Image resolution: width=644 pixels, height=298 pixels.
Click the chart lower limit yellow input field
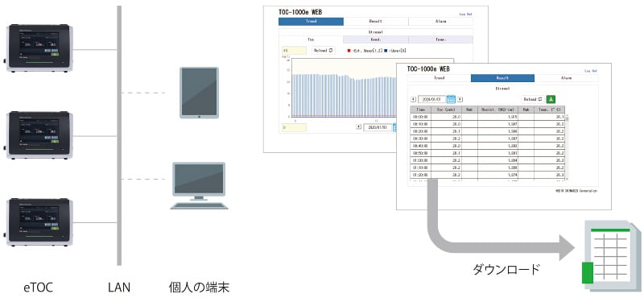click(294, 127)
